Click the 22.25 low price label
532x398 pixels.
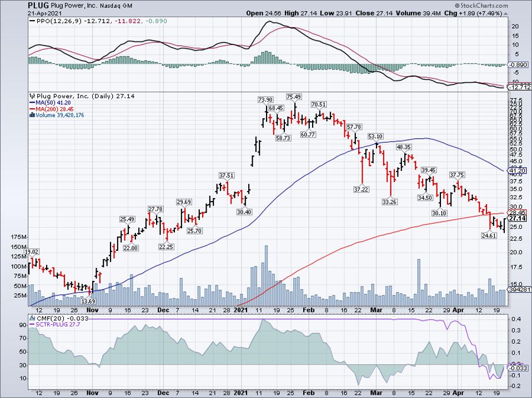pyautogui.click(x=166, y=247)
